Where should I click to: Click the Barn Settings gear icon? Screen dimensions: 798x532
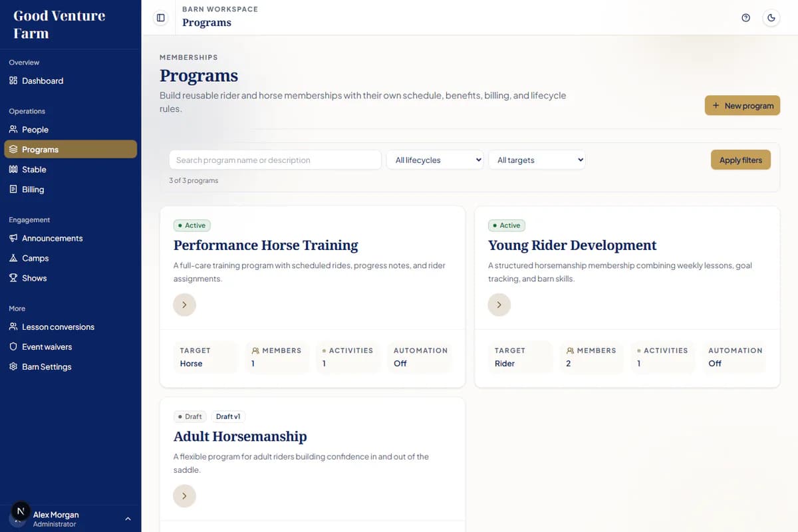click(13, 367)
